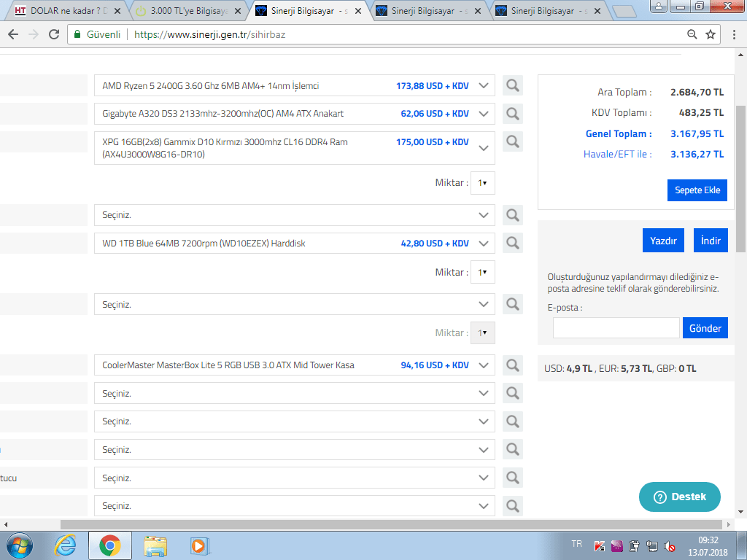Click the network tray icon
Screen dimensions: 747x560
pos(651,545)
